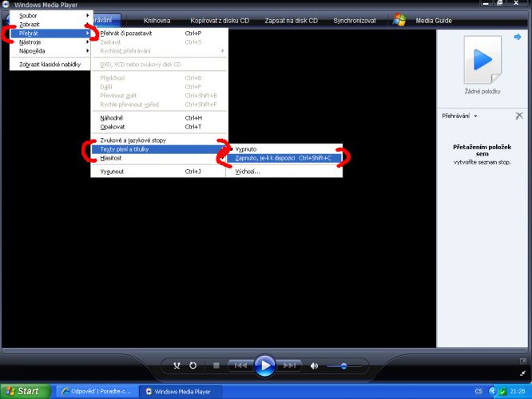532x399 pixels.
Task: Click the Windows Media Player title bar icon
Action: [6, 4]
